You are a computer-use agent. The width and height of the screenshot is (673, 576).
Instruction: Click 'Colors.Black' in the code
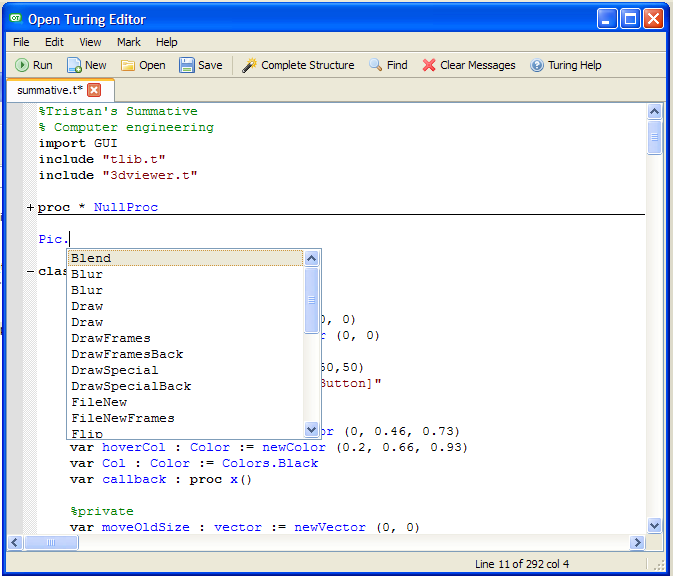tap(270, 463)
